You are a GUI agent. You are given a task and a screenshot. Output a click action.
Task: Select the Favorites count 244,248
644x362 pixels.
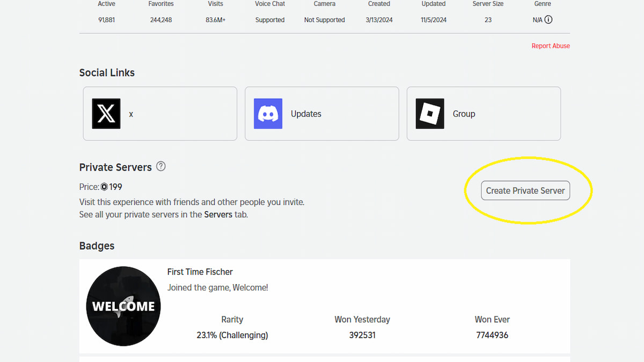point(161,20)
